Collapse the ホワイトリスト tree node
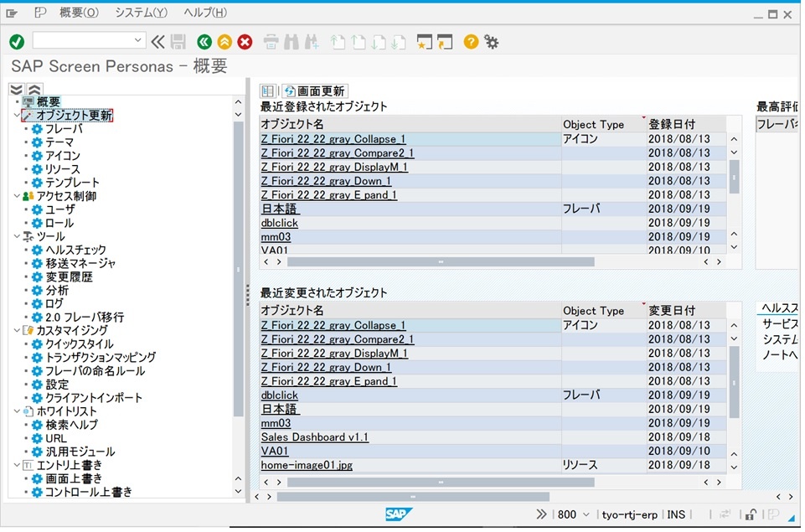Viewport: 805px width, 532px height. click(x=17, y=411)
